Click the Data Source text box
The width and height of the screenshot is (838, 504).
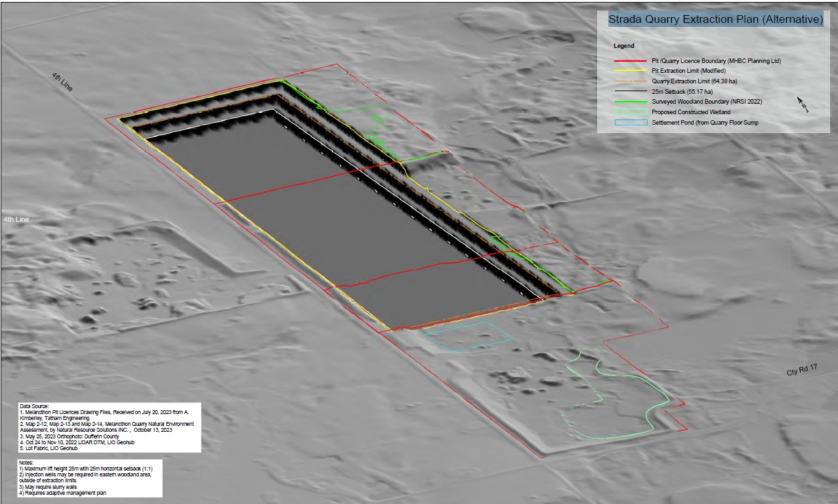[x=110, y=427]
